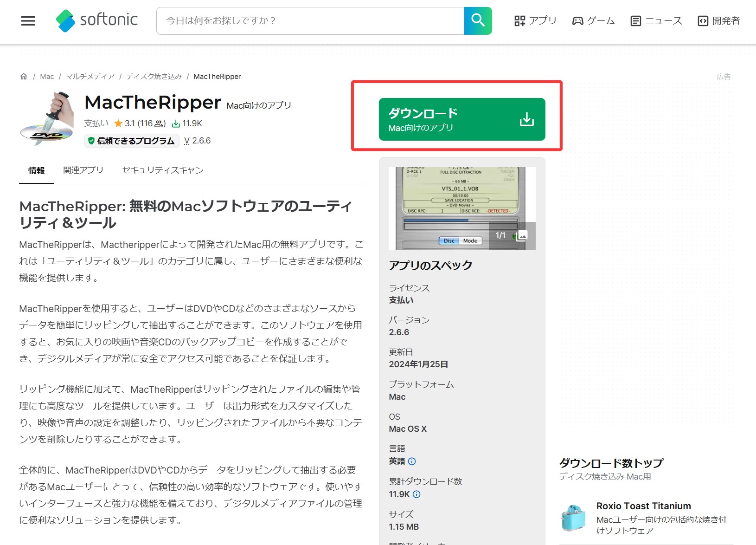Open the ゲーム navigation menu
The image size is (756, 545).
tap(593, 21)
